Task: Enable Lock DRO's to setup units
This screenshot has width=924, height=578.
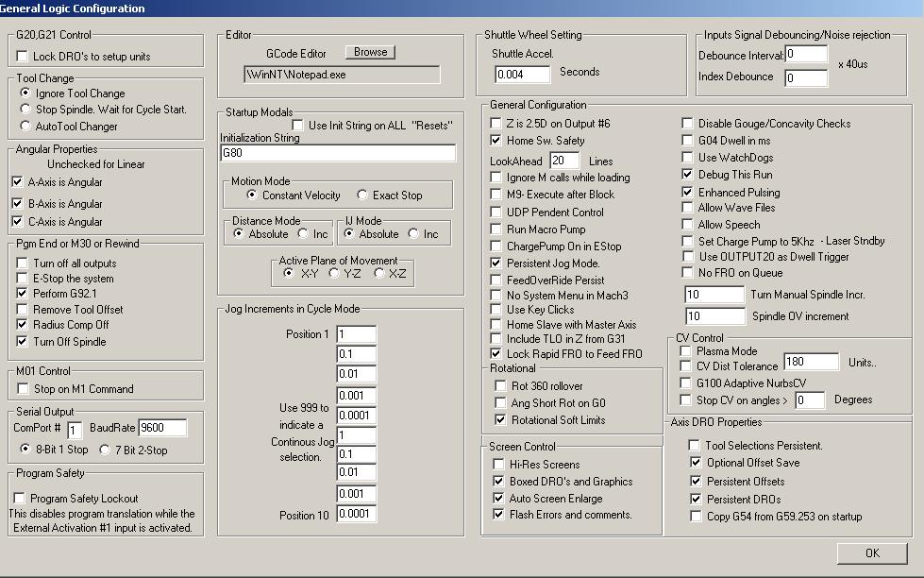Action: pyautogui.click(x=22, y=56)
